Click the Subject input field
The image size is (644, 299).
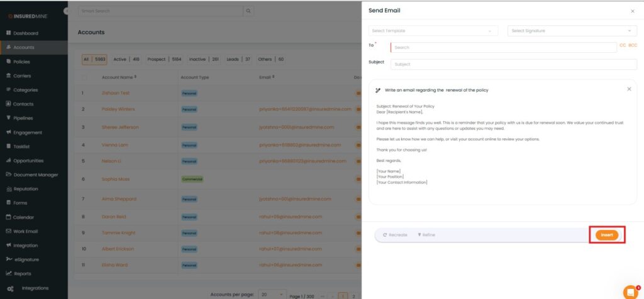(513, 64)
